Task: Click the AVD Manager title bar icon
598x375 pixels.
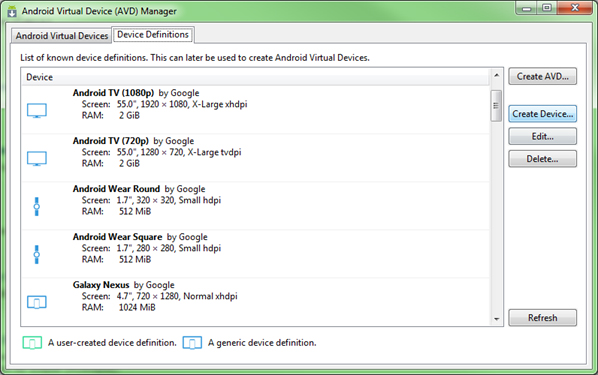Action: pyautogui.click(x=12, y=11)
